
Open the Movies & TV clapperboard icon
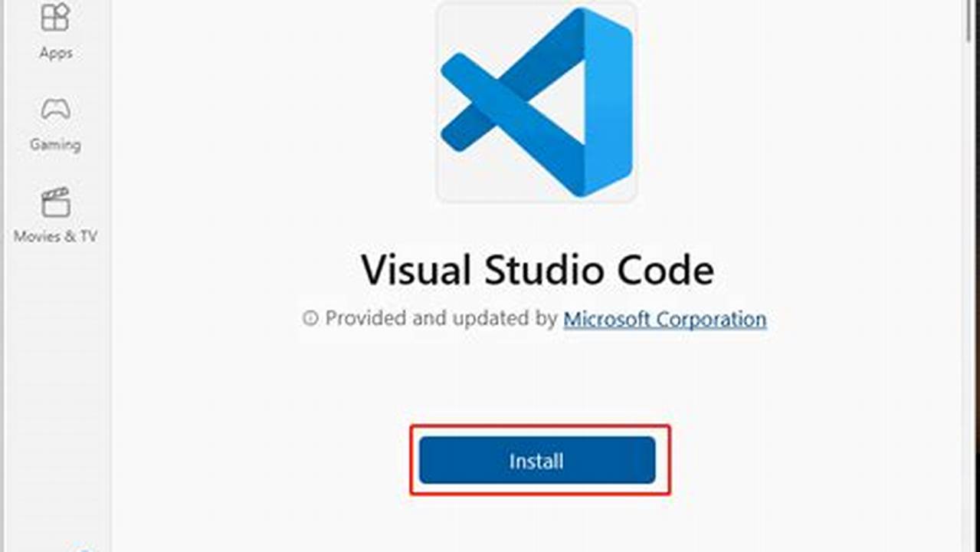click(55, 202)
